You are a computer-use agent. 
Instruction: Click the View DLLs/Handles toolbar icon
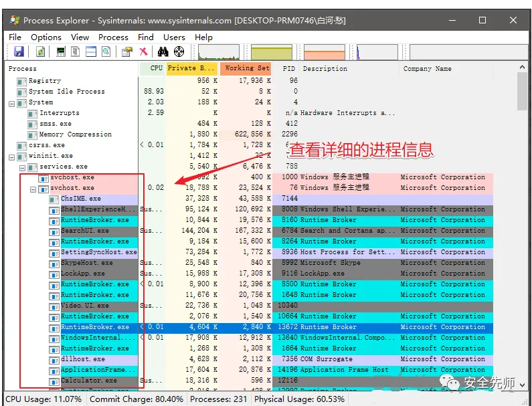click(x=106, y=52)
